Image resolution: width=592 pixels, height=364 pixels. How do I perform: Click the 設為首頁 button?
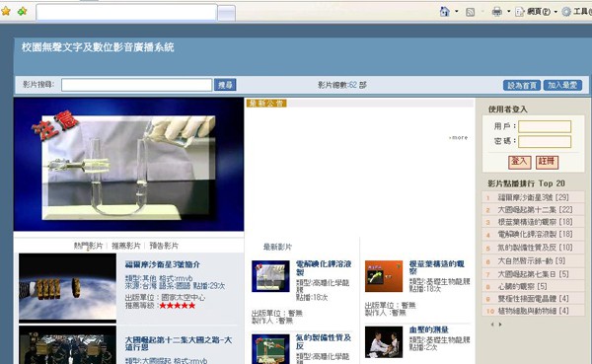pyautogui.click(x=522, y=86)
